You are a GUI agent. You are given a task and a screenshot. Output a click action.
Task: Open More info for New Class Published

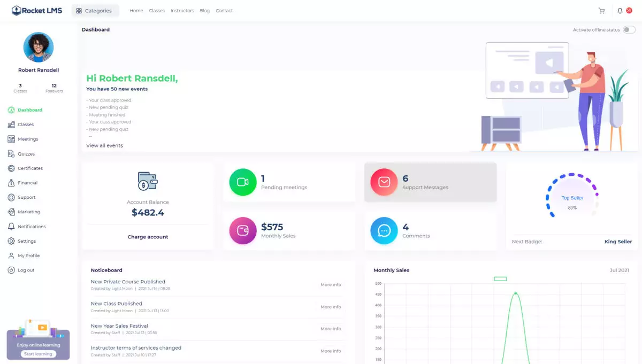pos(331,307)
